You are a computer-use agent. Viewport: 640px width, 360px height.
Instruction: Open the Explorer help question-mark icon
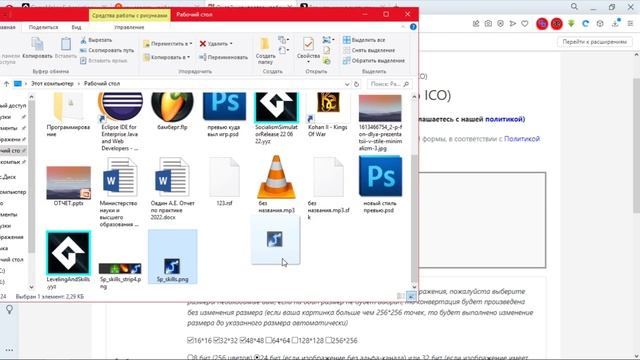pyautogui.click(x=413, y=27)
